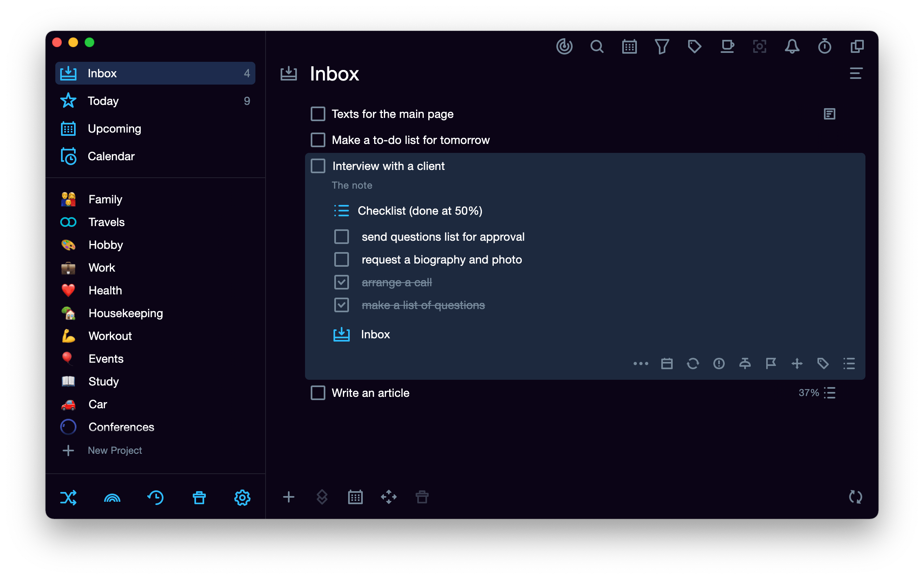Add a tag with task editor tag icon
924x579 pixels.
823,364
